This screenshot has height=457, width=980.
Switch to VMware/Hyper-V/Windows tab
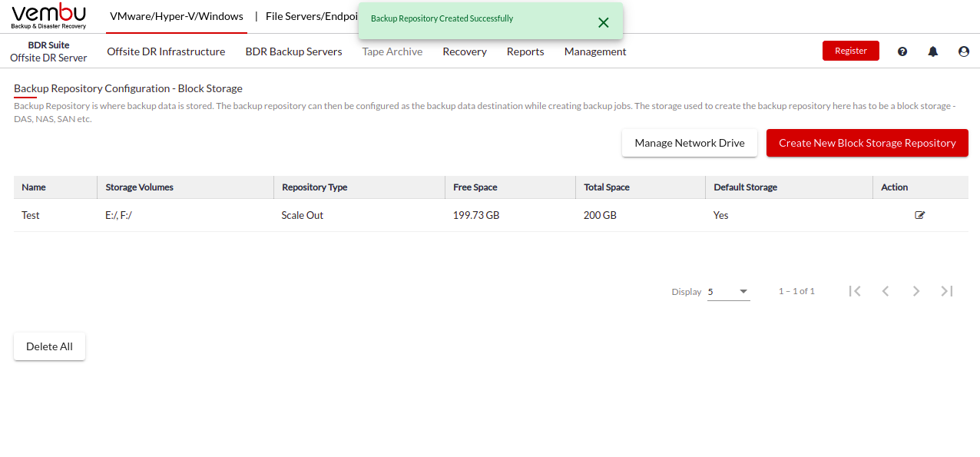point(177,16)
